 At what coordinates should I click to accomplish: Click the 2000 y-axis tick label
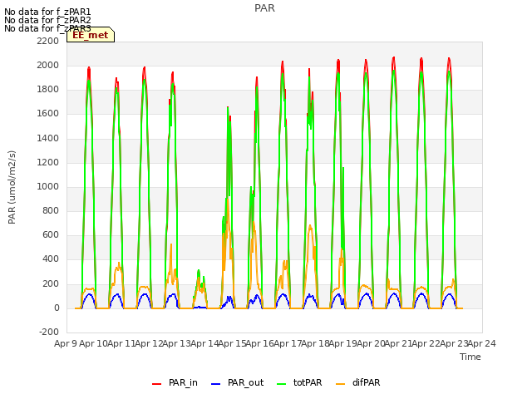48,65
